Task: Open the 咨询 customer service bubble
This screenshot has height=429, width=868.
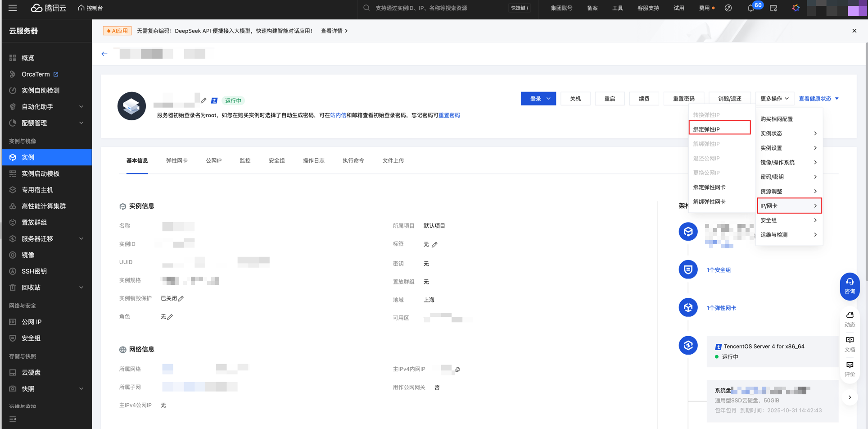Action: [850, 286]
